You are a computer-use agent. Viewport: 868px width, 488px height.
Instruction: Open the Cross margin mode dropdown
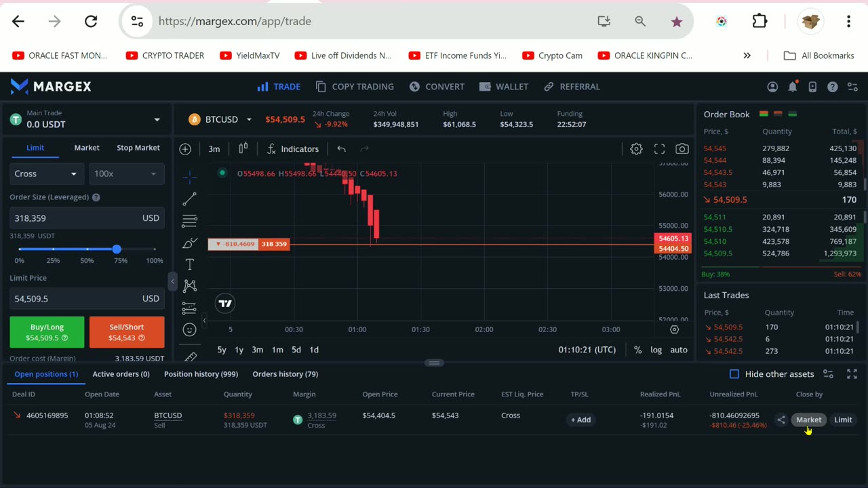(x=46, y=174)
